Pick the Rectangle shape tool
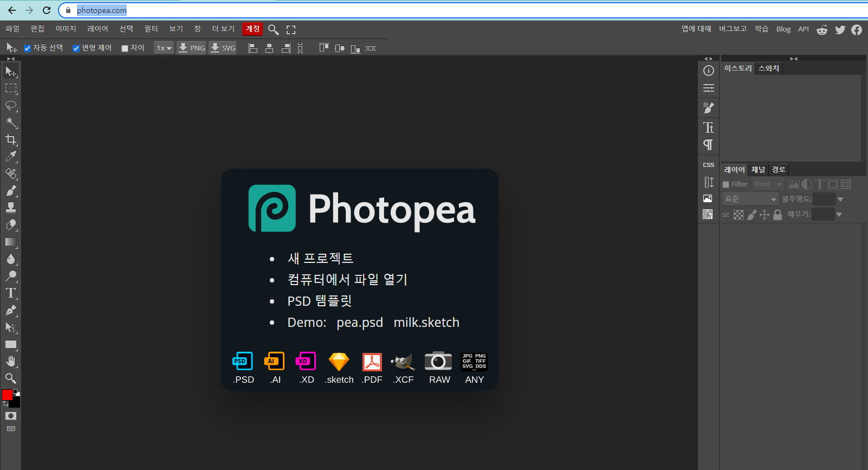 (x=11, y=344)
